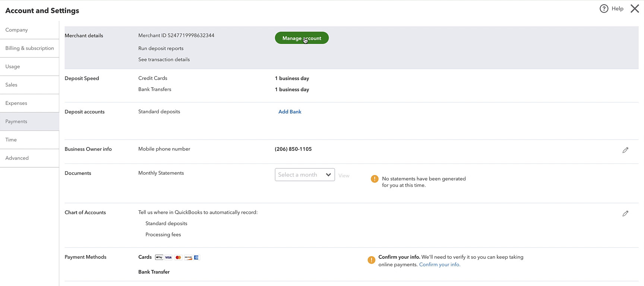Click Standard deposits under Chart of Accounts
The width and height of the screenshot is (644, 286).
pyautogui.click(x=166, y=223)
